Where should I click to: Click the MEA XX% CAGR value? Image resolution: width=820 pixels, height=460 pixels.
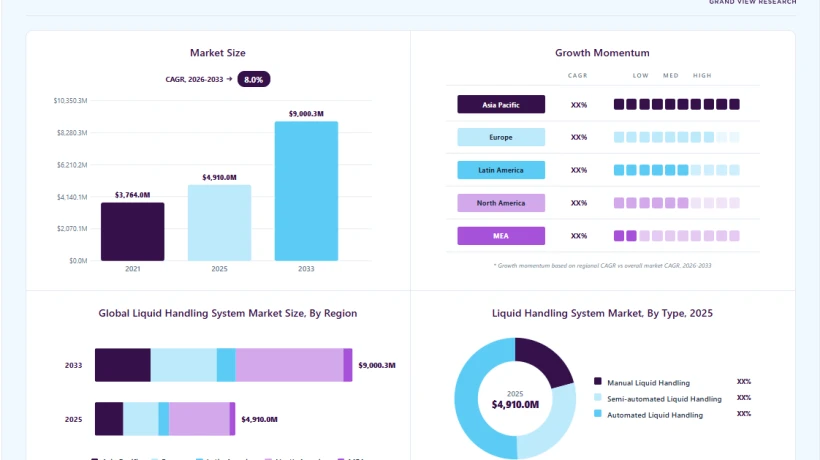[579, 236]
